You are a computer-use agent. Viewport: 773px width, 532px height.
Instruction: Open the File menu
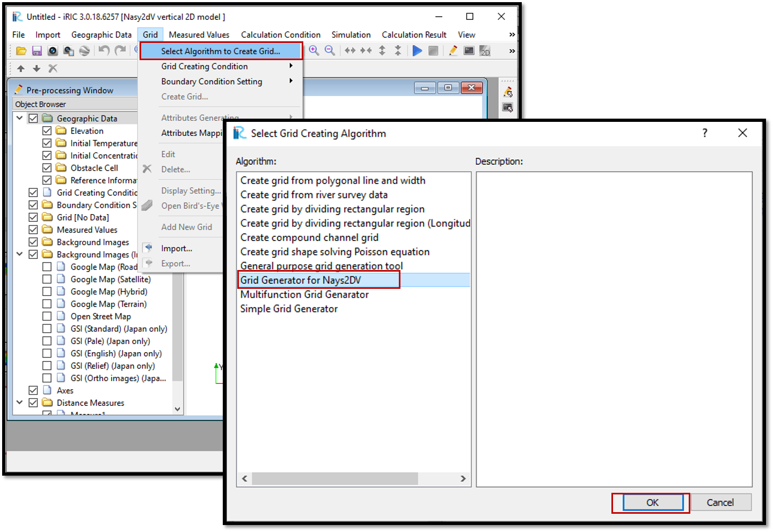[18, 34]
